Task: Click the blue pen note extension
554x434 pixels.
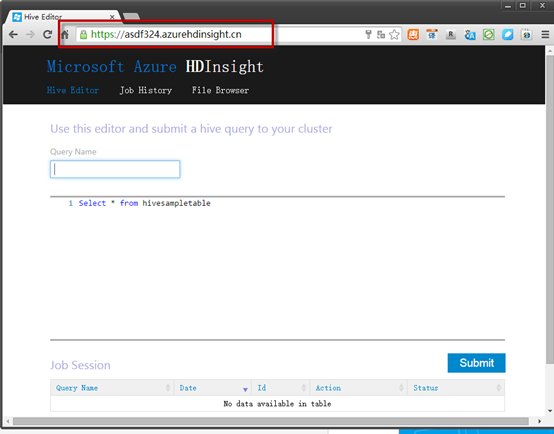Action: pyautogui.click(x=508, y=35)
